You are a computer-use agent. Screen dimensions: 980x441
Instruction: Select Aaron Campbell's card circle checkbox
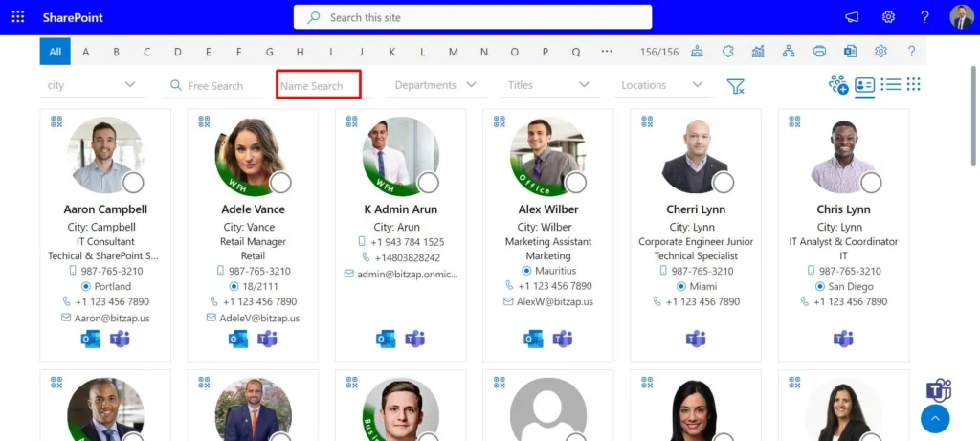pyautogui.click(x=133, y=183)
